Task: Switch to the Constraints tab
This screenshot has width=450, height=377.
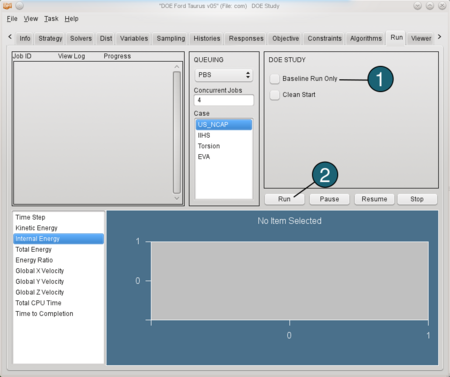Action: (324, 38)
